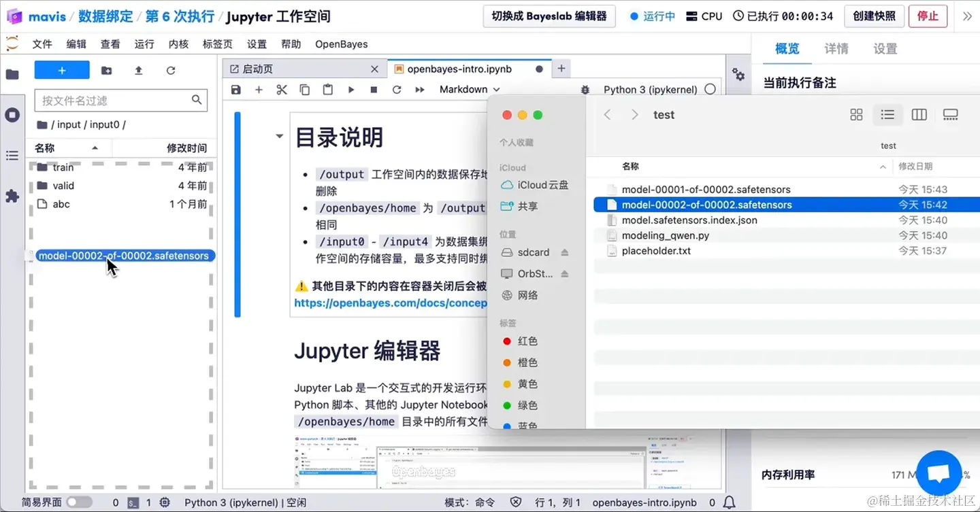Run the selected cell
Image resolution: width=980 pixels, height=512 pixels.
(351, 90)
